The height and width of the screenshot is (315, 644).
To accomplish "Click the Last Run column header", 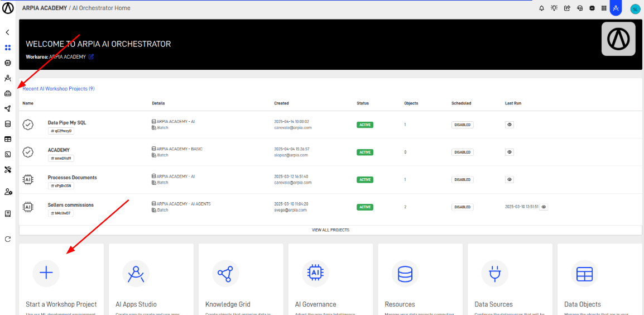I will pyautogui.click(x=513, y=103).
